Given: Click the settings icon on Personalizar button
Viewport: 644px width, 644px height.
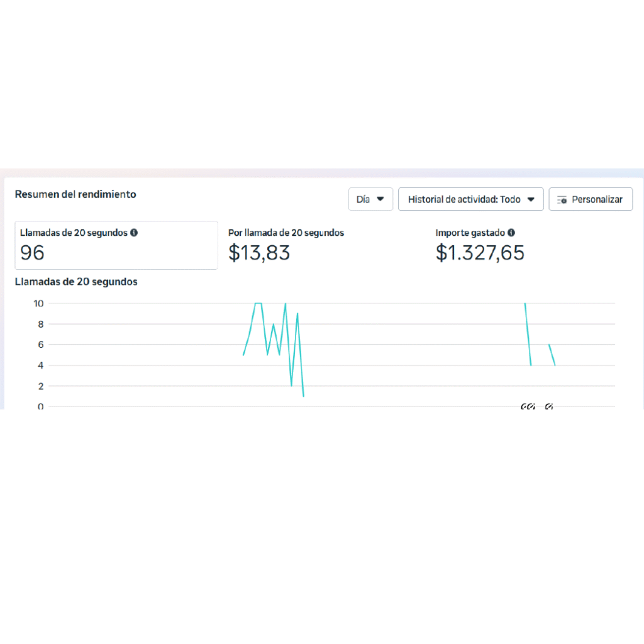Looking at the screenshot, I should [x=562, y=199].
